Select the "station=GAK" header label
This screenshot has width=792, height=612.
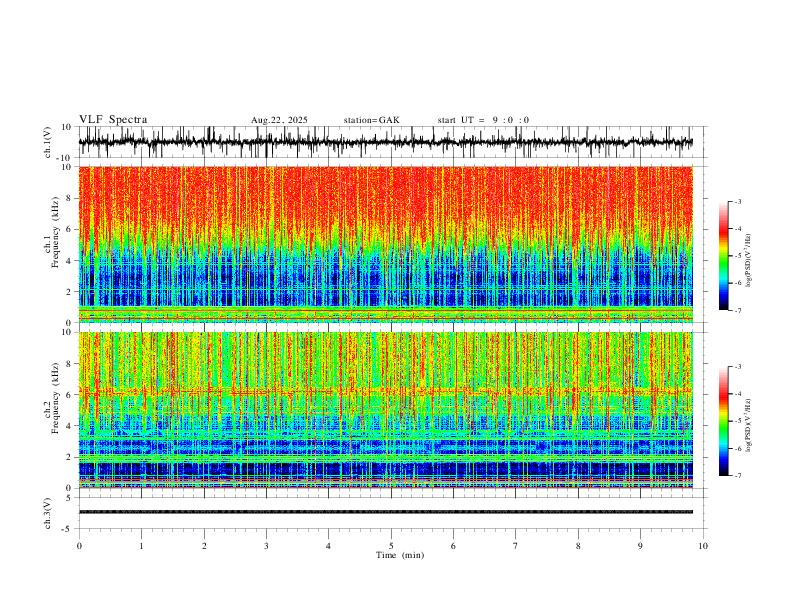372,120
